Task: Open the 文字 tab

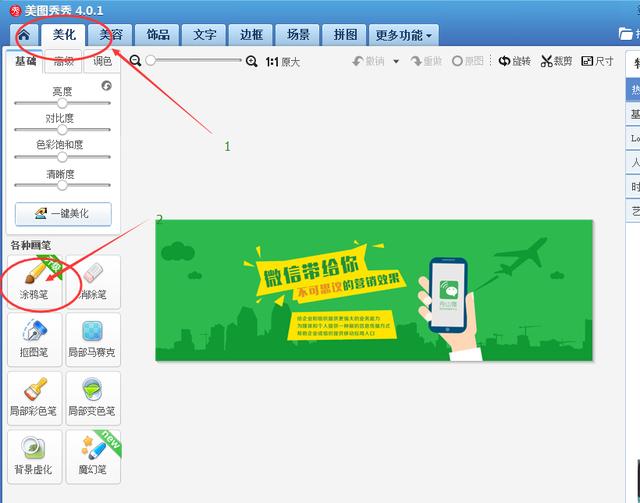Action: [x=204, y=35]
